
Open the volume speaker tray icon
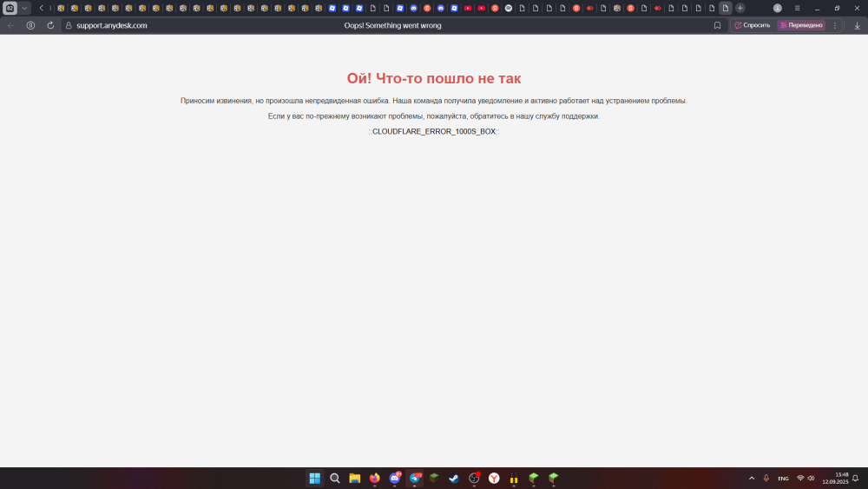pos(812,479)
